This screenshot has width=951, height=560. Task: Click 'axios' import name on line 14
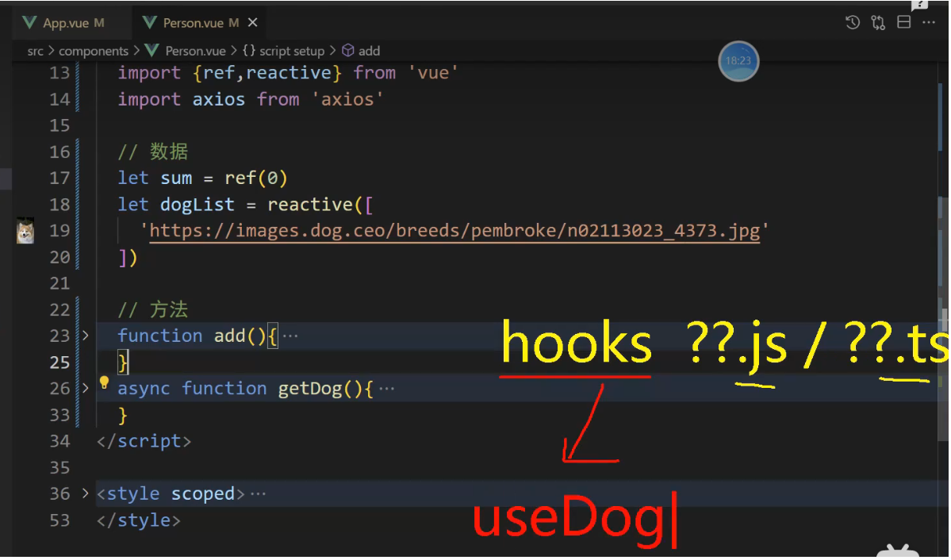pos(218,99)
